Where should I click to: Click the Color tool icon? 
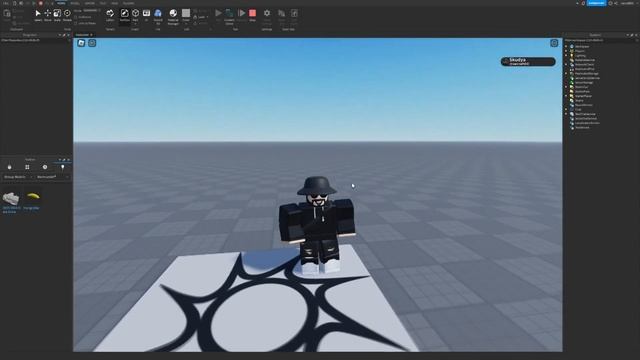click(x=186, y=13)
